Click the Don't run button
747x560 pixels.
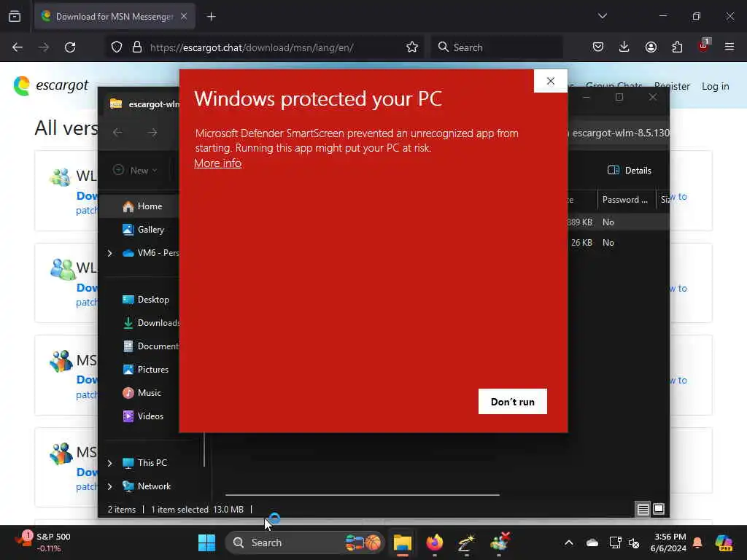(513, 402)
